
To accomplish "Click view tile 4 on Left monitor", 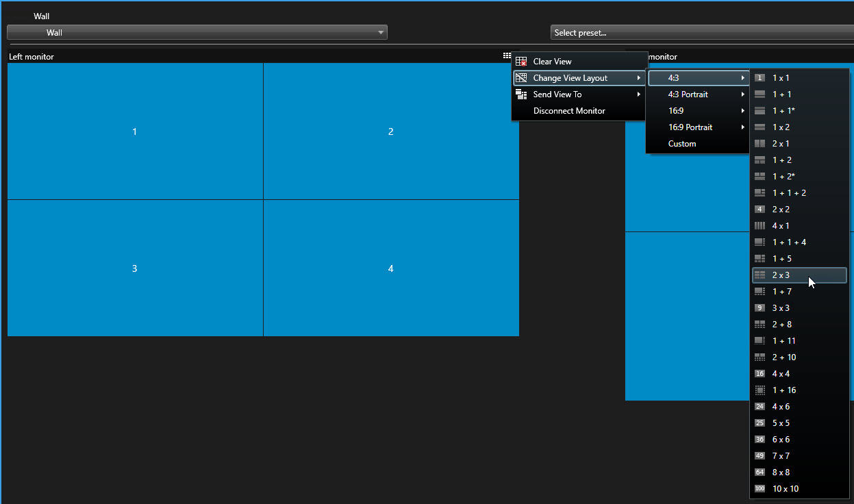I will point(391,268).
